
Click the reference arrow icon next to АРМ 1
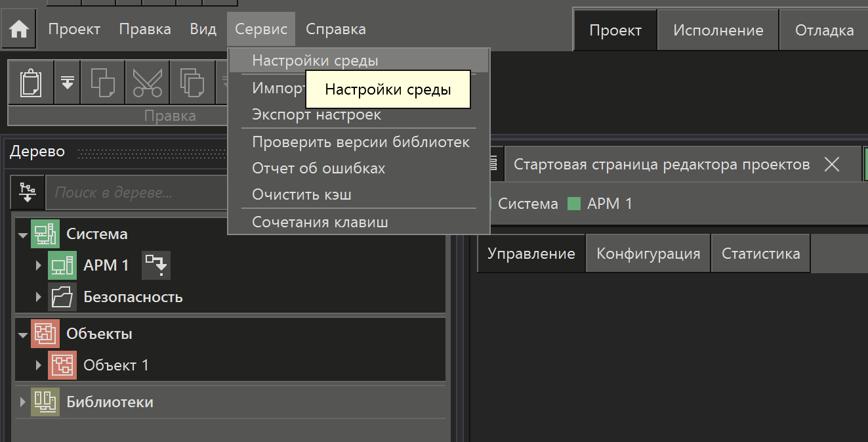point(155,265)
